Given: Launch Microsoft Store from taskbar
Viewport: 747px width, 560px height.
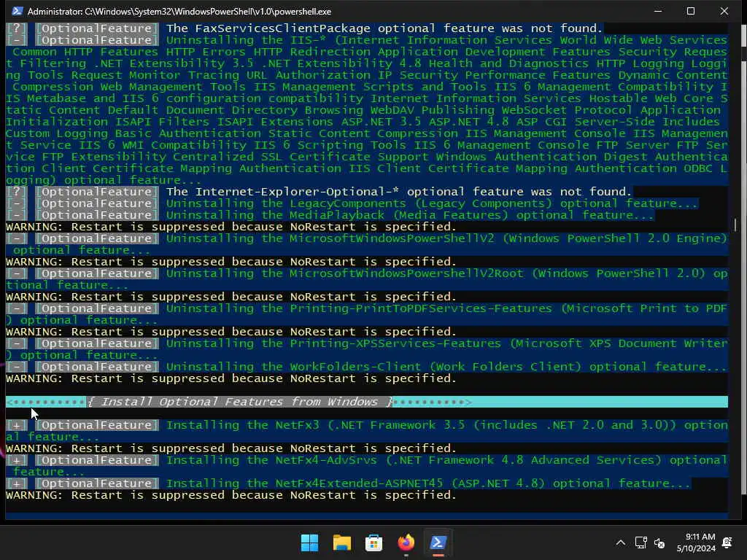Looking at the screenshot, I should coord(374,542).
